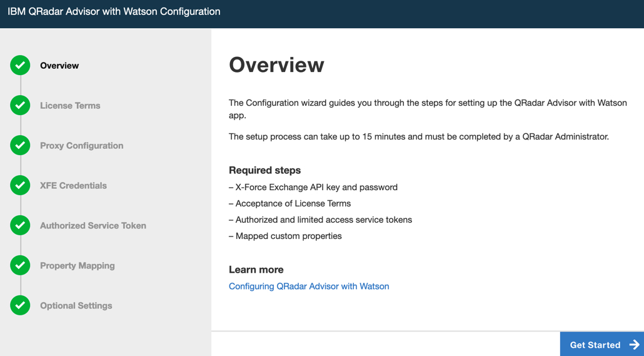The image size is (644, 356).
Task: Click the Required steps subheading
Action: [x=265, y=170]
